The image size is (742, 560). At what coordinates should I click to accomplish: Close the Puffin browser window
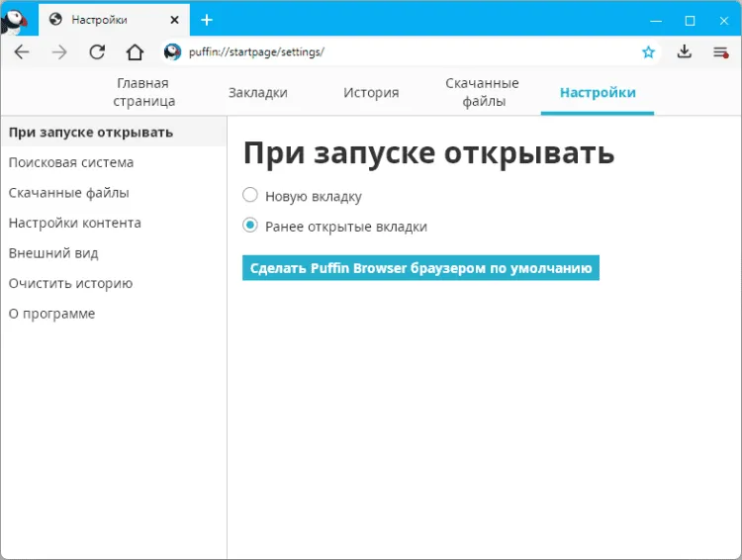724,21
